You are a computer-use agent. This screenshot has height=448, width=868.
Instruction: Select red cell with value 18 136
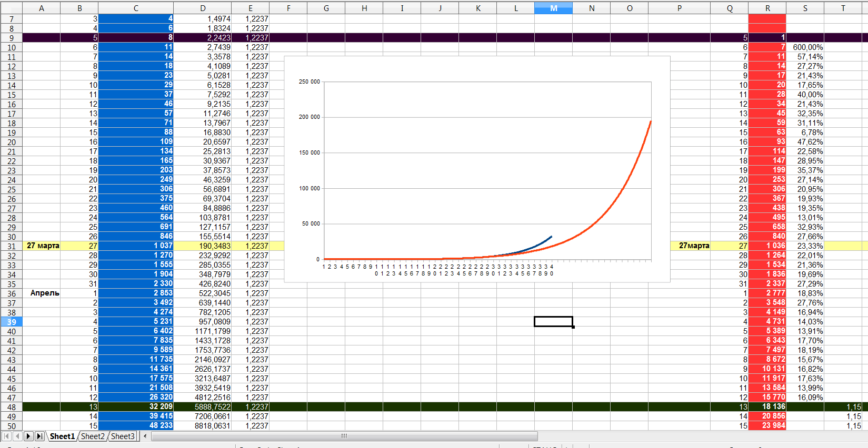tap(767, 406)
